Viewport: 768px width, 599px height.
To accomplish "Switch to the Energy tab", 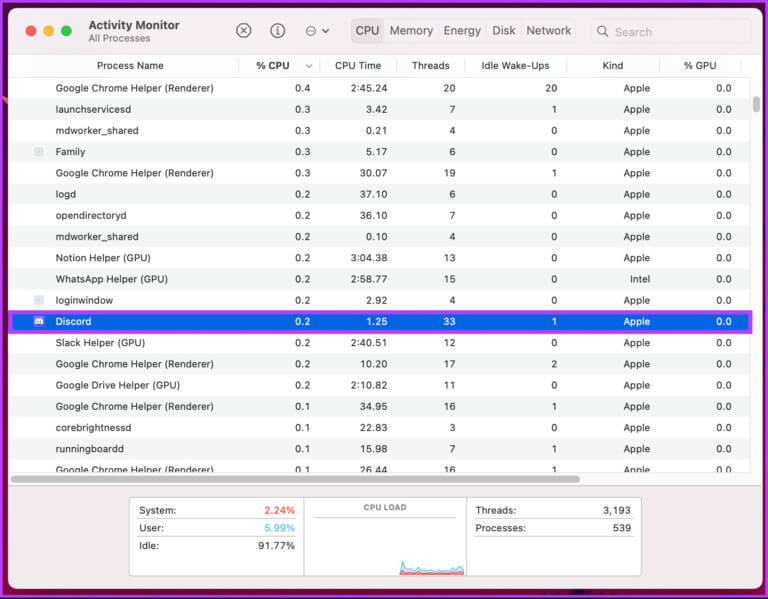I will (x=462, y=31).
